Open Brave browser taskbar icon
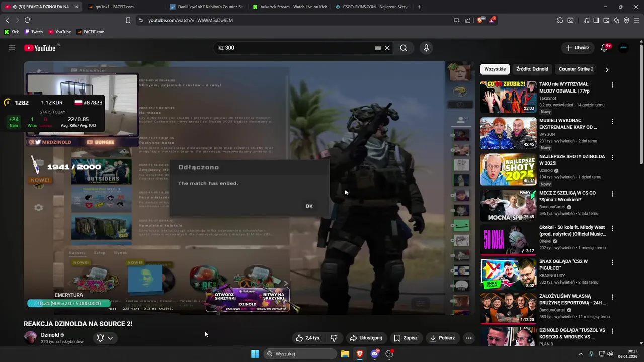644x362 pixels. point(360,354)
